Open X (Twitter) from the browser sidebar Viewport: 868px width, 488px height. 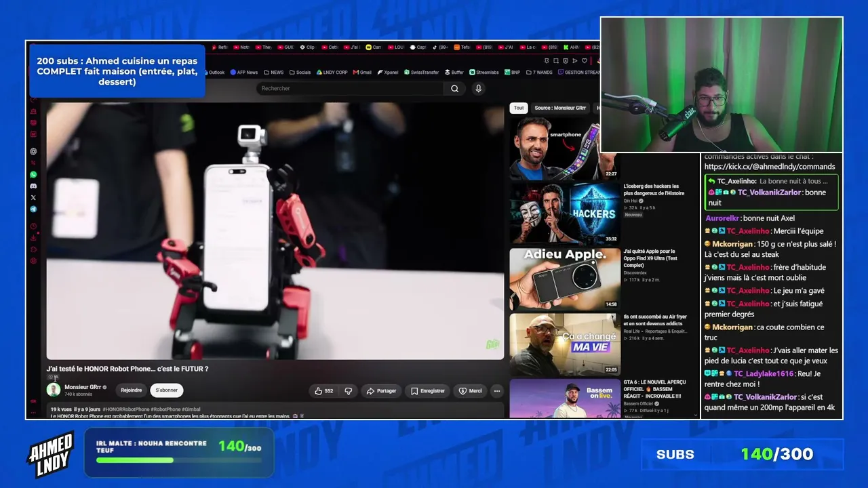point(33,197)
